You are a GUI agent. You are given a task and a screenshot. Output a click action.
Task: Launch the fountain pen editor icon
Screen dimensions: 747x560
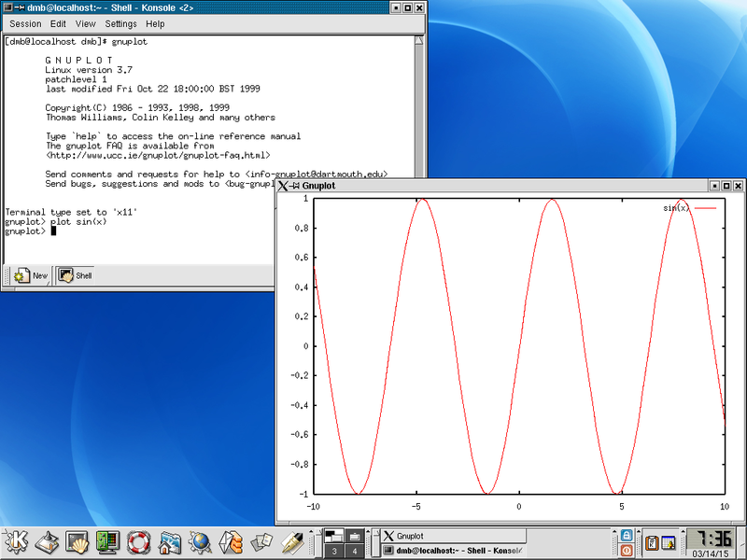pyautogui.click(x=292, y=542)
